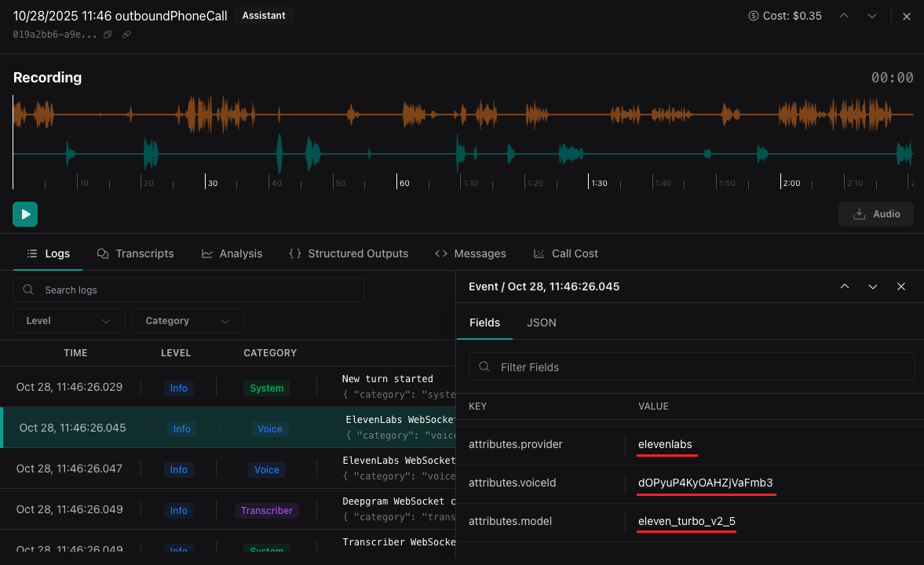
Task: Play the call recording
Action: pyautogui.click(x=25, y=214)
